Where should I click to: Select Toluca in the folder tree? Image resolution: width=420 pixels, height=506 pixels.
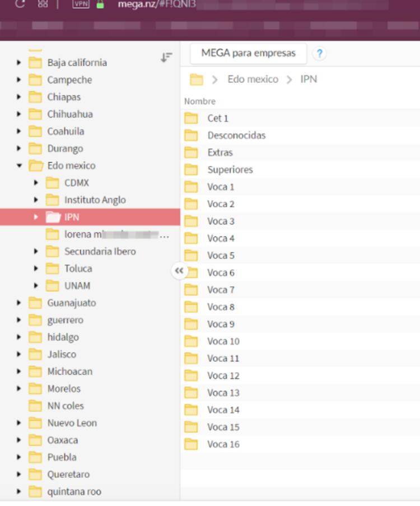78,269
